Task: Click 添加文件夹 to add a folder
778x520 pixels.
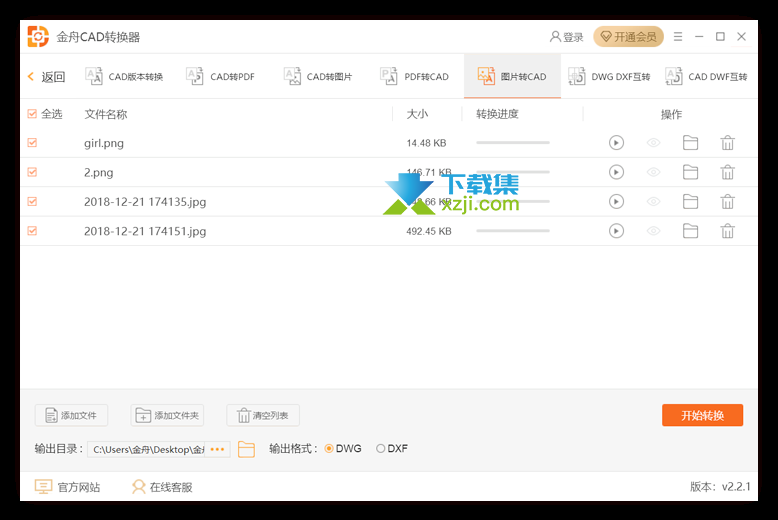Action: [167, 415]
